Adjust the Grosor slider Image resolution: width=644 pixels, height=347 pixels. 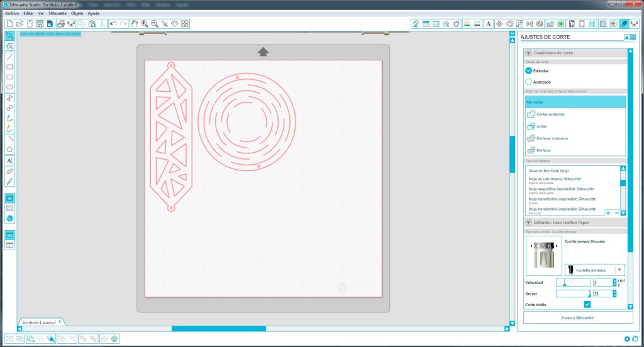[574, 294]
